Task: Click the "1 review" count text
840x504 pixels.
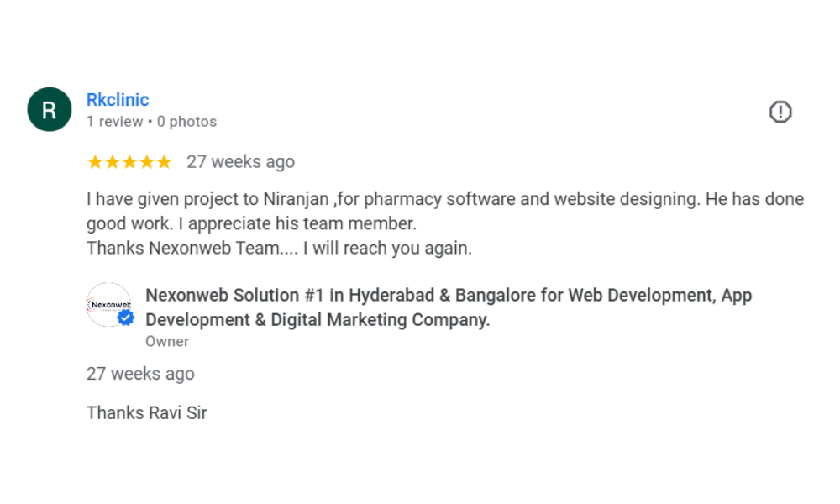Action: (115, 122)
